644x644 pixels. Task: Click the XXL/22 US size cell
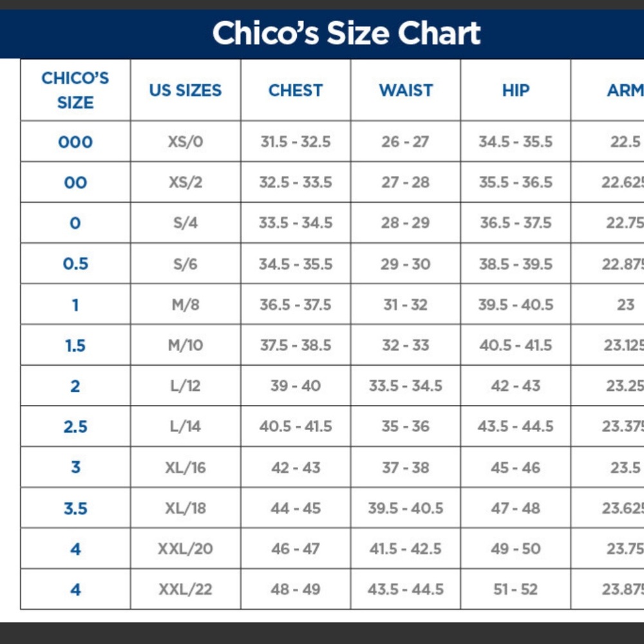pyautogui.click(x=185, y=589)
